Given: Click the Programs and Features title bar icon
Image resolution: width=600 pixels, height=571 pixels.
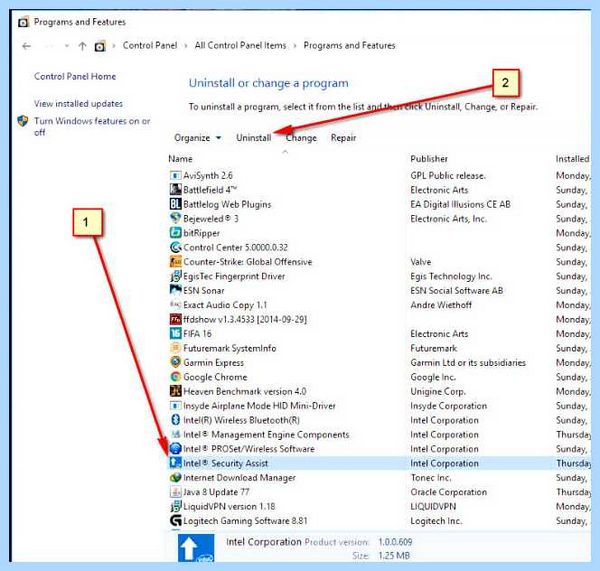Looking at the screenshot, I should pos(23,22).
